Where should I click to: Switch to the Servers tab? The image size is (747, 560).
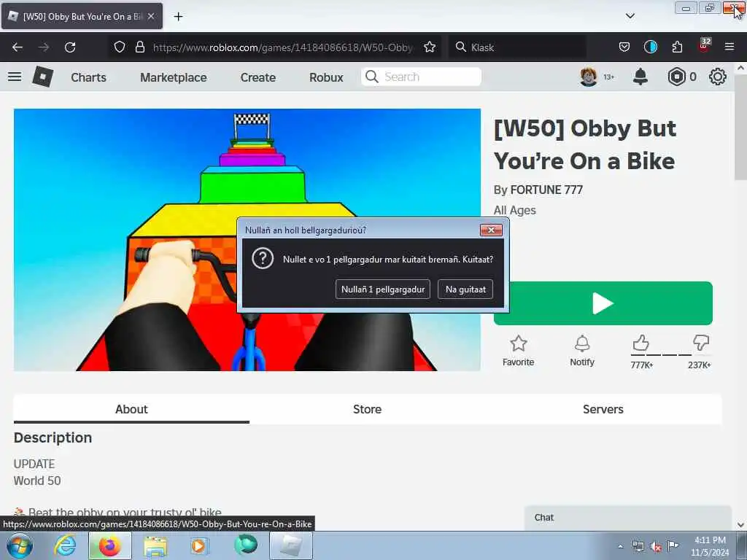click(603, 409)
